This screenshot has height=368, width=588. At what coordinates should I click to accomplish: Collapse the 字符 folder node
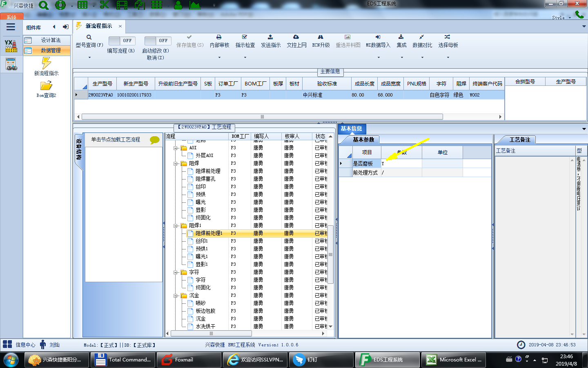click(176, 272)
